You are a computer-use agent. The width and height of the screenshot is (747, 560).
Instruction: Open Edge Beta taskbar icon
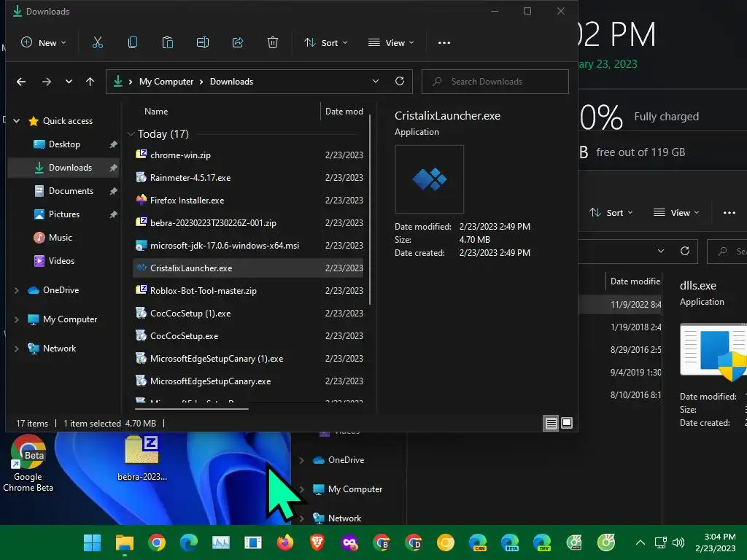pyautogui.click(x=510, y=542)
